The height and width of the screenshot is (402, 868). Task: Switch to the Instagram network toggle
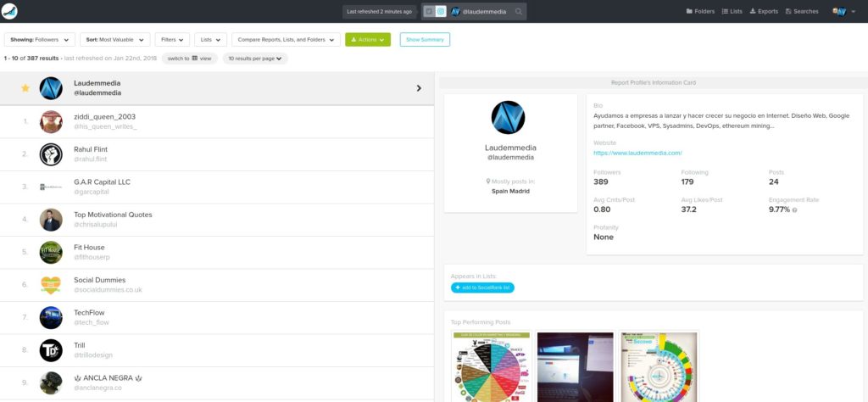[x=441, y=11]
